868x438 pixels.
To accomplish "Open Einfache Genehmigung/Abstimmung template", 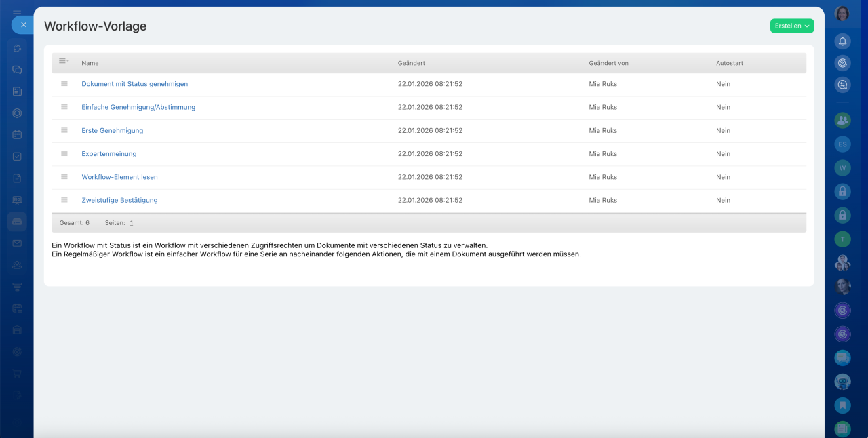I will (x=138, y=107).
